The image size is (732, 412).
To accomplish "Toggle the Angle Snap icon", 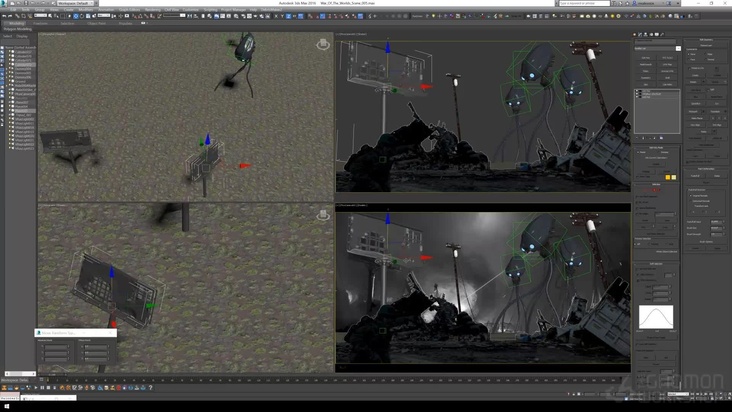I will [x=140, y=16].
